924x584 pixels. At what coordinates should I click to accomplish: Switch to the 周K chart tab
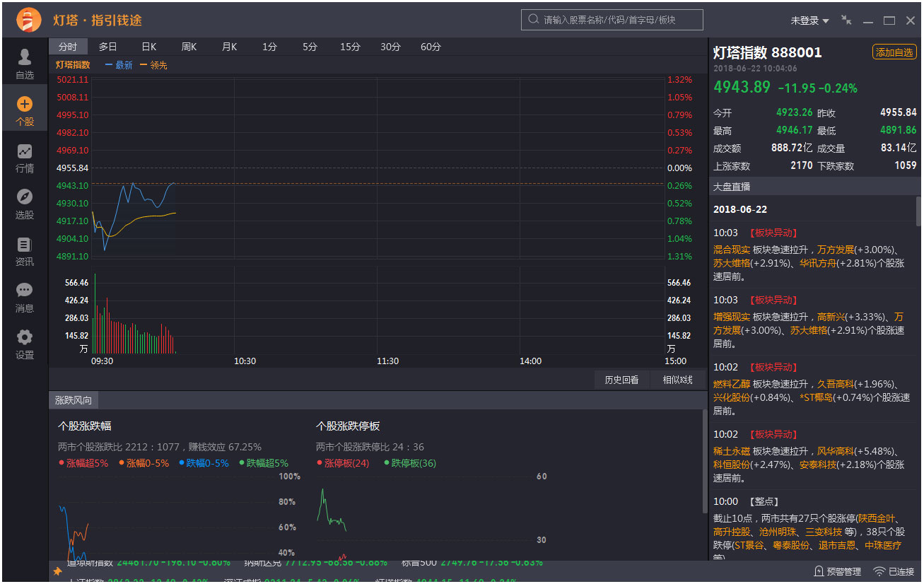click(x=189, y=47)
